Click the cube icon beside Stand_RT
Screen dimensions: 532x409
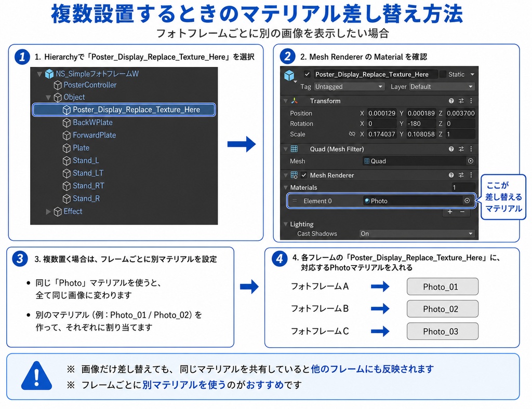click(67, 186)
